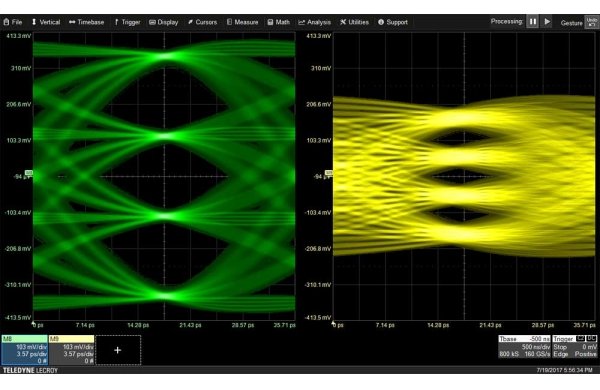The width and height of the screenshot is (600, 390).
Task: Open the Trigger menu
Action: (x=127, y=22)
